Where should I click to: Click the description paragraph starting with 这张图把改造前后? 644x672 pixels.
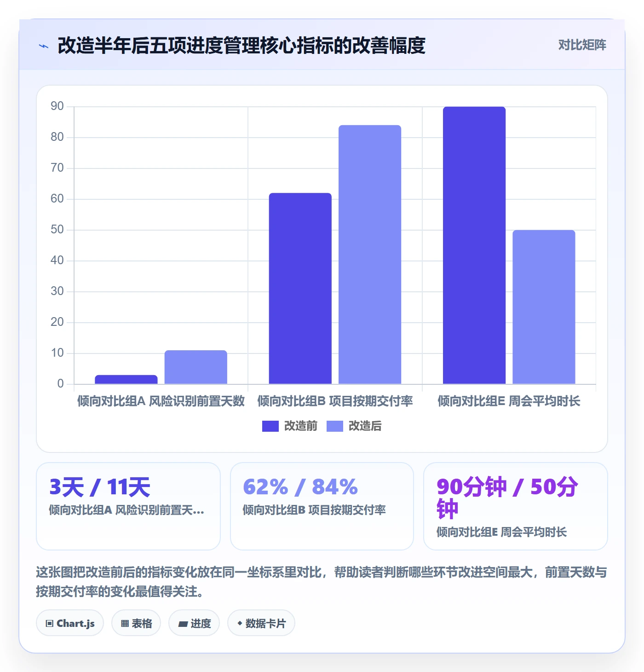(x=322, y=582)
